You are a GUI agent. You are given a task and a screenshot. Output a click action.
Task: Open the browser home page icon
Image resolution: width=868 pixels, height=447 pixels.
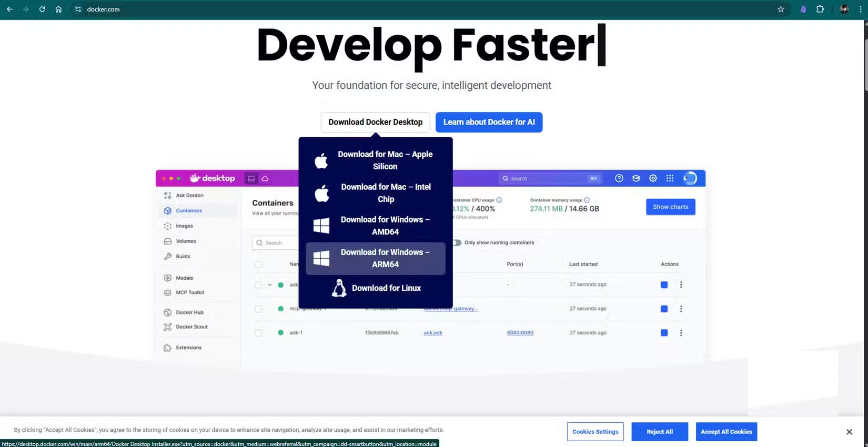58,9
